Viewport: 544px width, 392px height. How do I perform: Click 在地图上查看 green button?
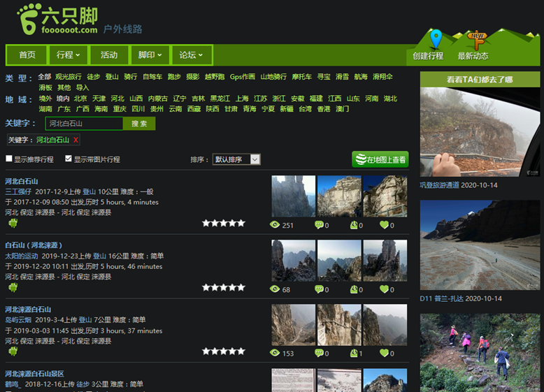pyautogui.click(x=380, y=159)
